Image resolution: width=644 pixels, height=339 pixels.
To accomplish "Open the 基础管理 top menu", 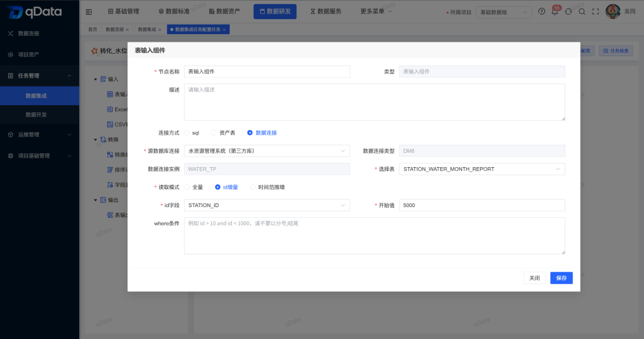I will point(123,11).
